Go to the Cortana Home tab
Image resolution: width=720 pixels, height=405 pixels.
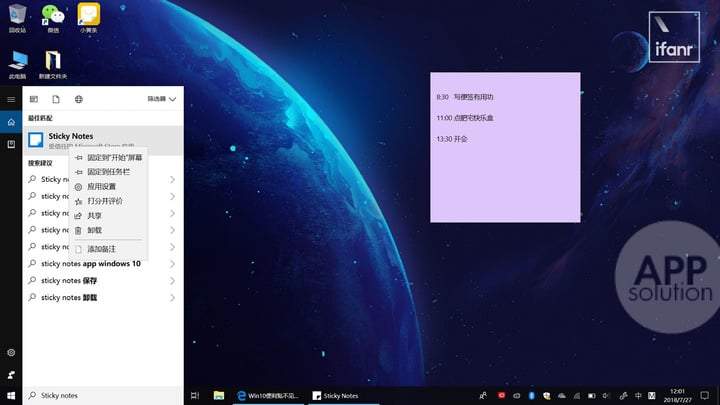tap(11, 122)
